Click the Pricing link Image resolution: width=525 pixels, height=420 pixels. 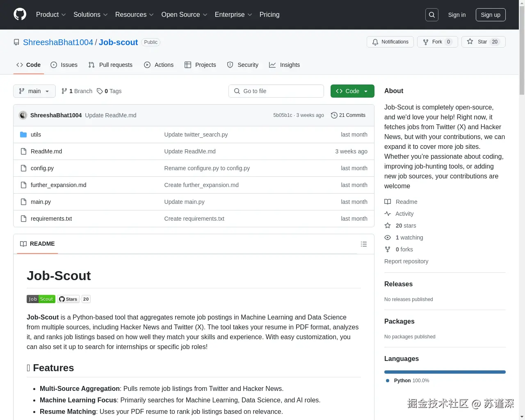(269, 15)
